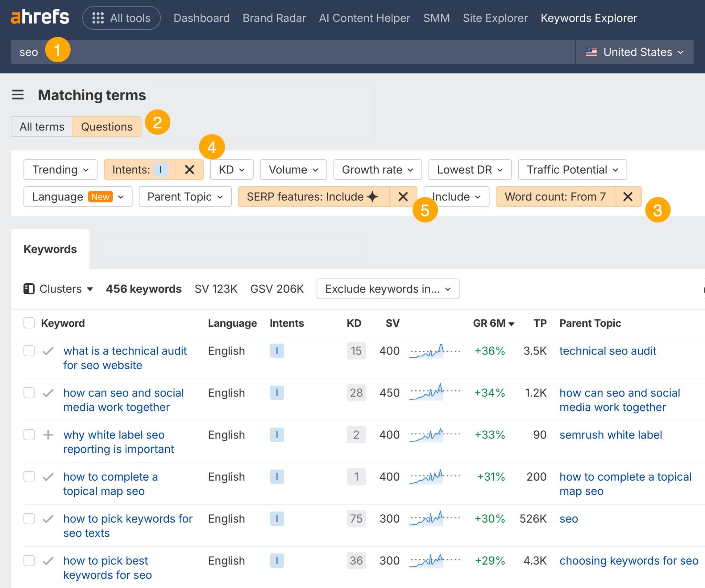Open the 'technical seo audit' parent topic link
The image size is (705, 588).
tap(608, 351)
